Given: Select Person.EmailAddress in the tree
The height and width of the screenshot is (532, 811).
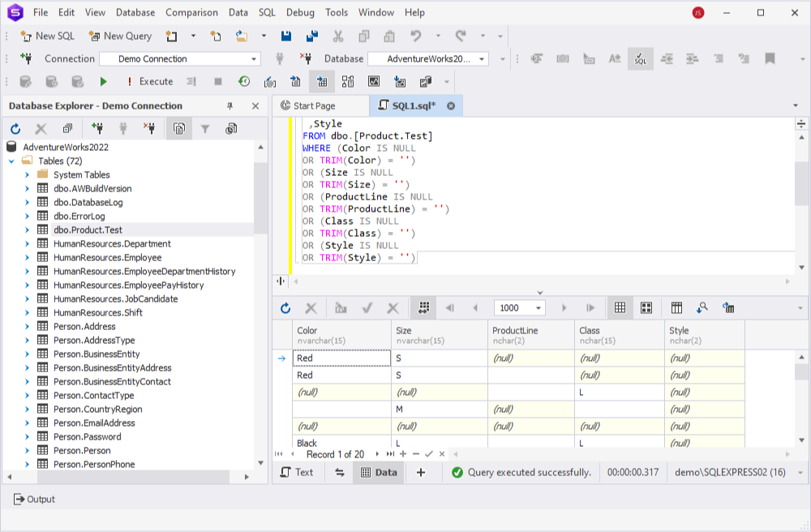Looking at the screenshot, I should click(94, 423).
